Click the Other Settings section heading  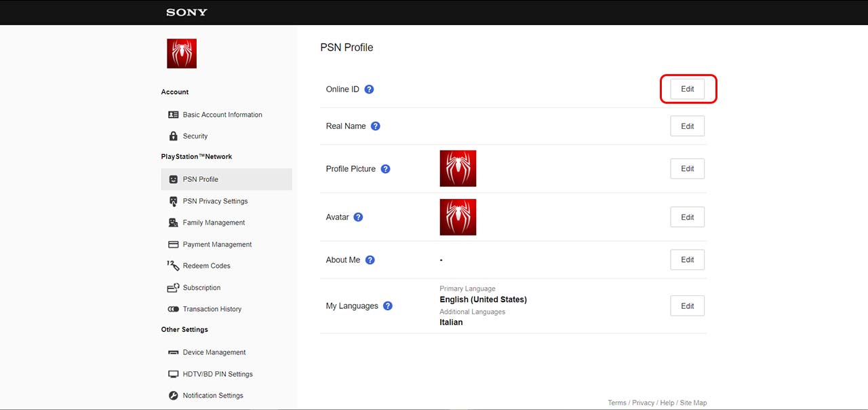[x=184, y=330]
